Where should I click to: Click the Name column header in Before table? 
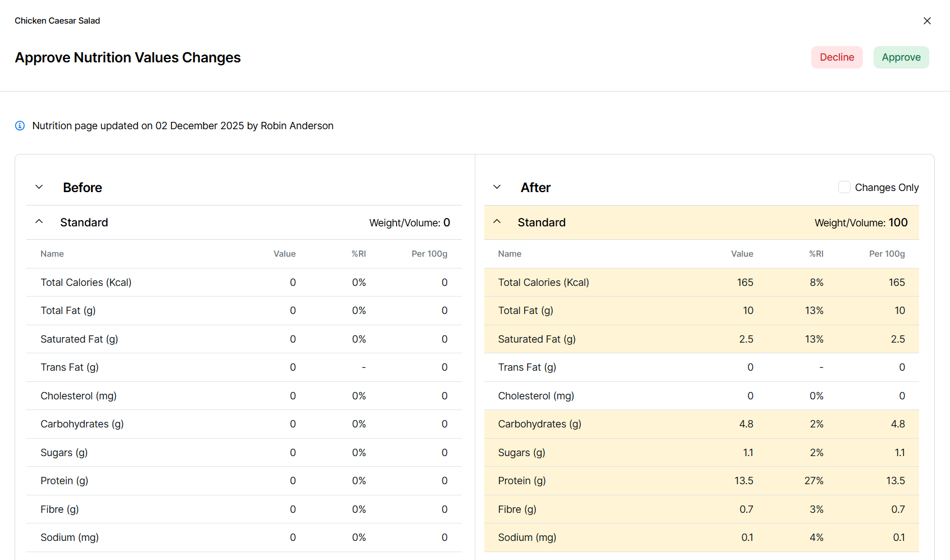pyautogui.click(x=52, y=254)
